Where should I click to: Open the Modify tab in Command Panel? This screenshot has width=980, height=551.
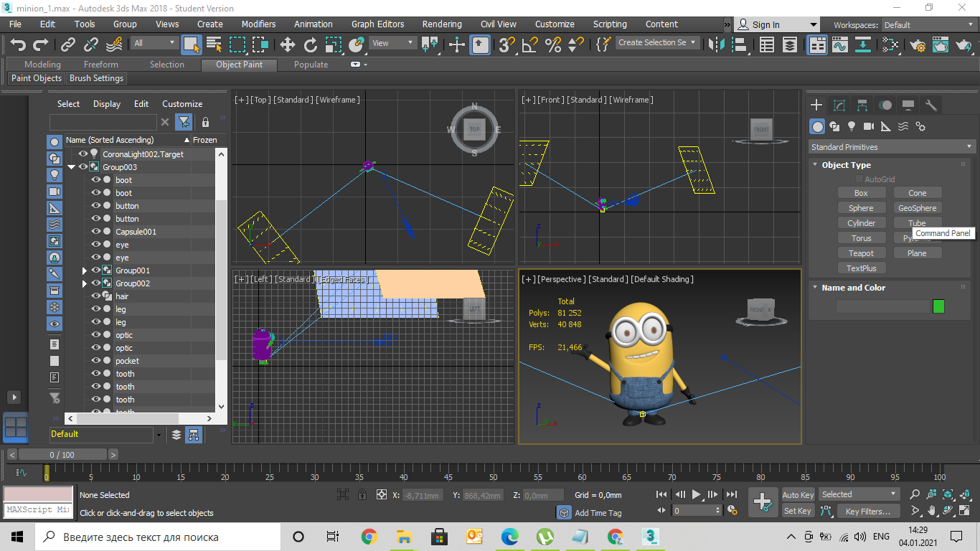(x=839, y=105)
